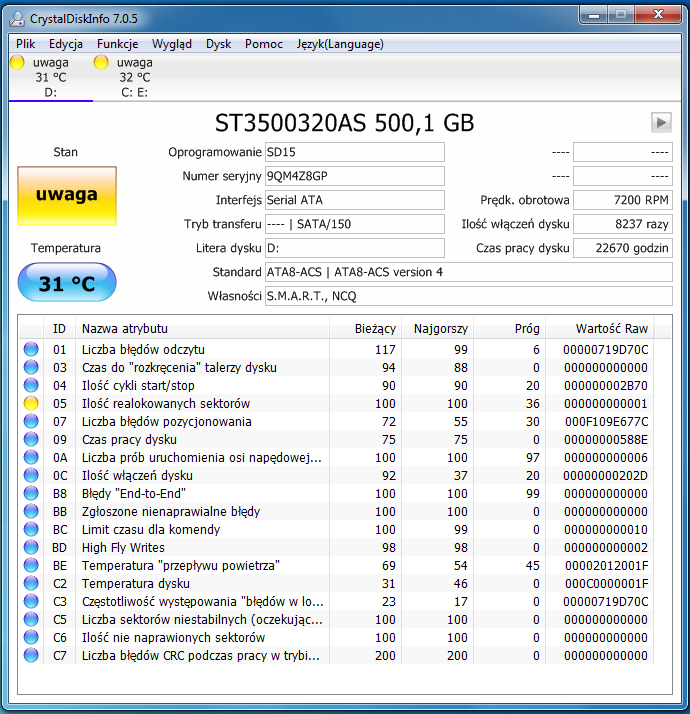Click raw value 000F109E677C

pos(606,422)
